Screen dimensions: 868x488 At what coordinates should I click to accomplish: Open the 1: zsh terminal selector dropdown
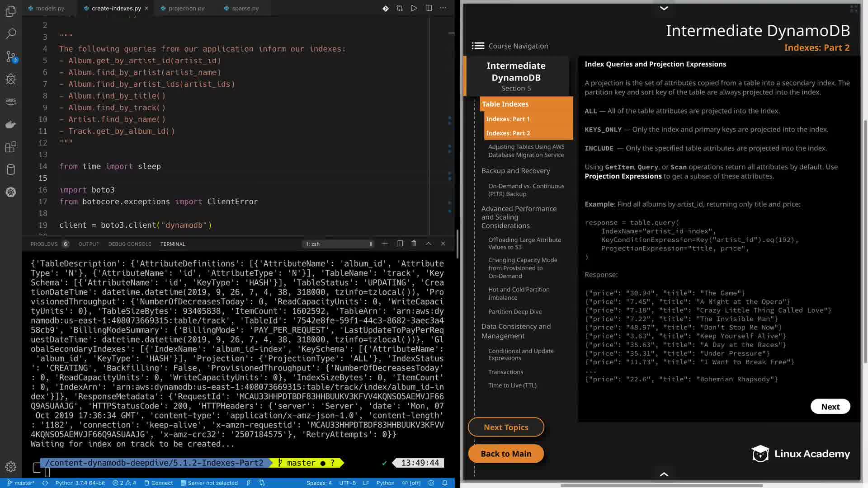pyautogui.click(x=339, y=244)
